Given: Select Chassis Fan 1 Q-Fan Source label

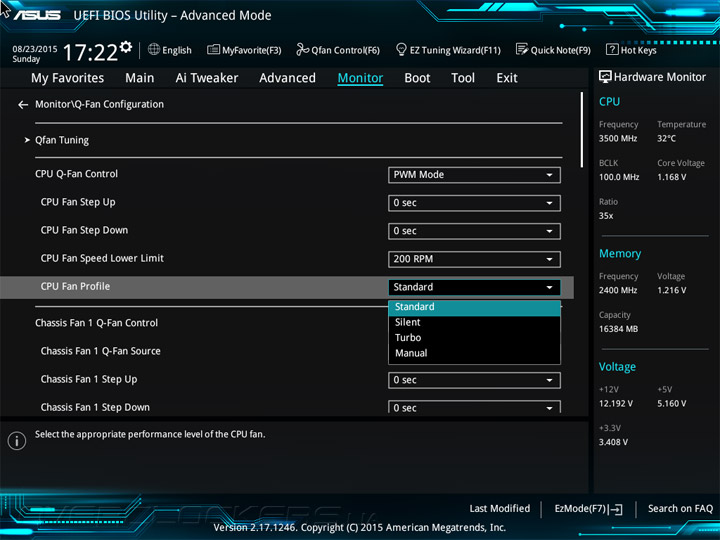Looking at the screenshot, I should point(101,351).
